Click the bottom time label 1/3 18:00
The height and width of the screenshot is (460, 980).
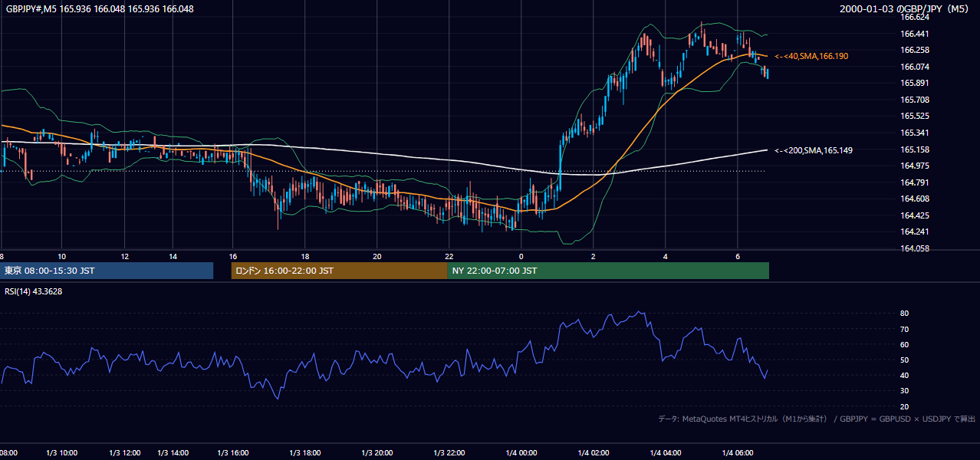pos(304,453)
